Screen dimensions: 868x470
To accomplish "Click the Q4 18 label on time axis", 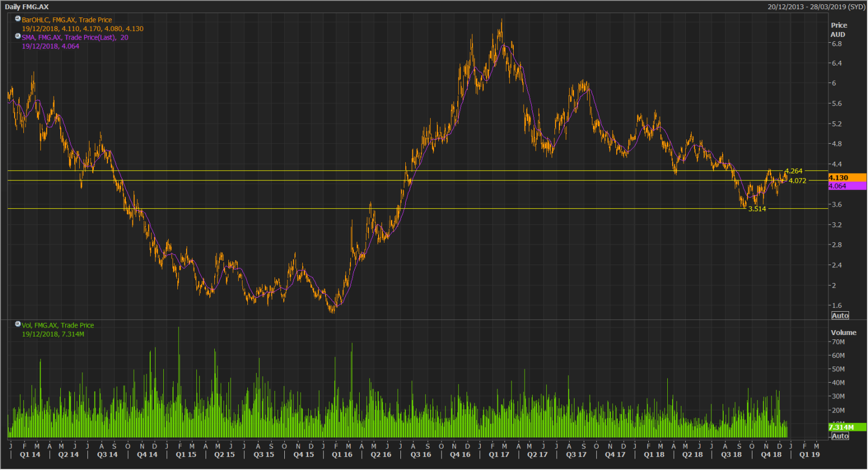I will 771,455.
